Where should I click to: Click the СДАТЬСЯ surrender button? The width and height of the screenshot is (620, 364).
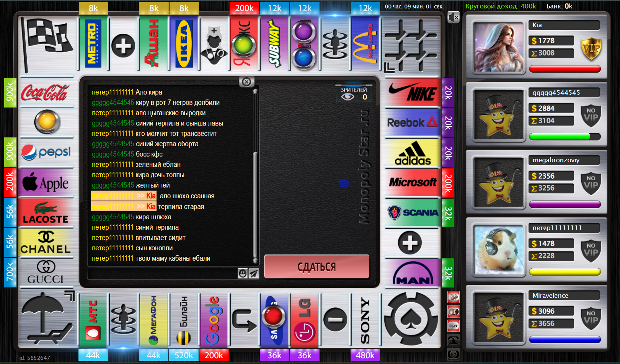point(317,267)
